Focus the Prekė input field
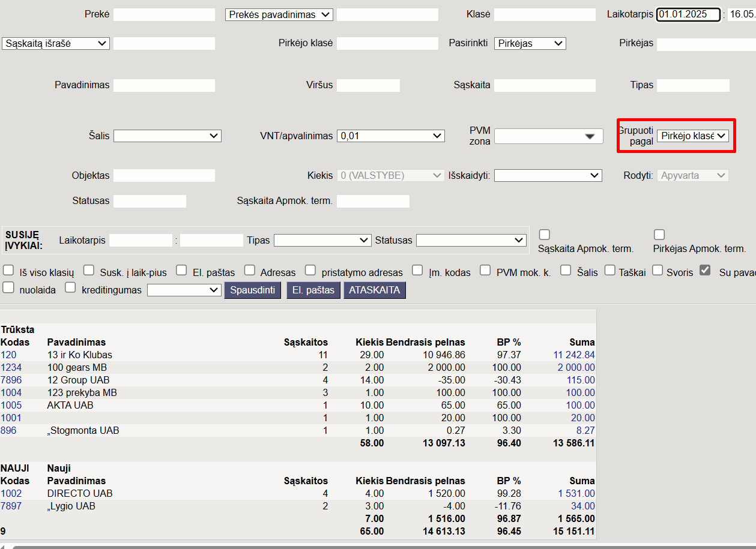 click(164, 14)
